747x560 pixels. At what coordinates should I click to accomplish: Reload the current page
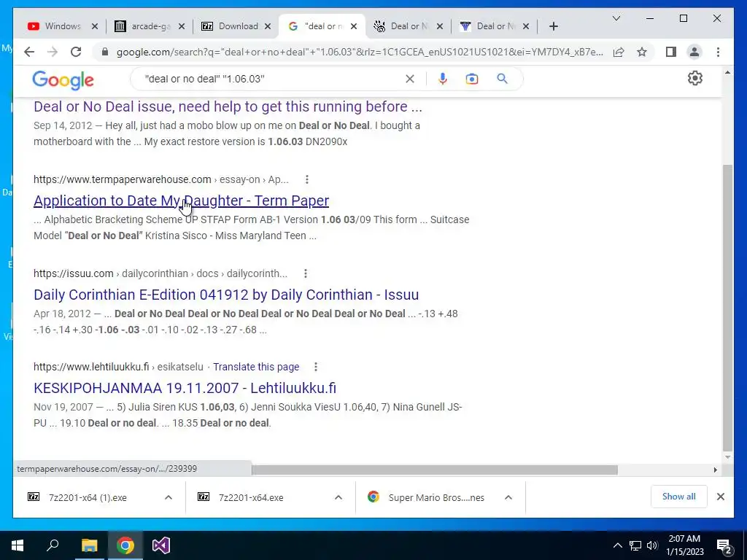point(76,52)
